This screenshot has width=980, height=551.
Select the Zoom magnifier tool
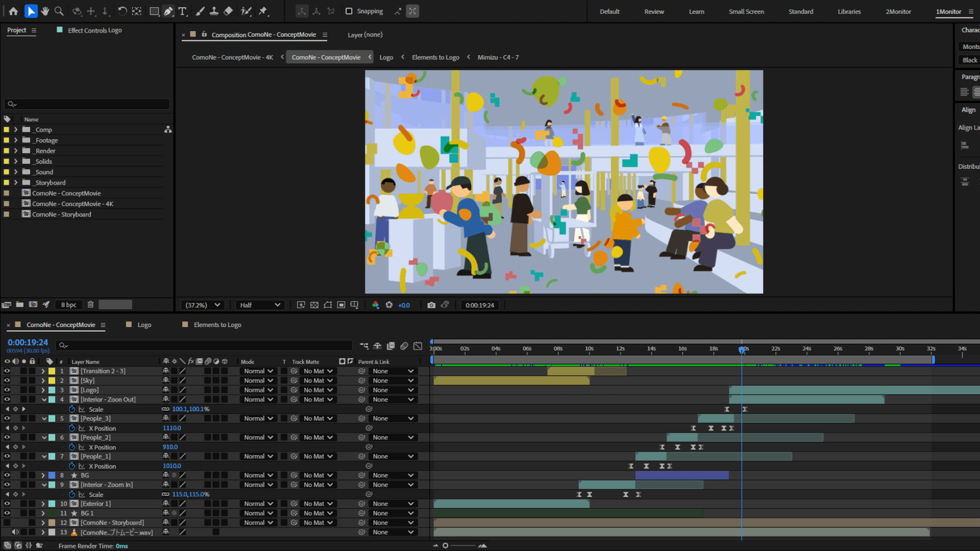pyautogui.click(x=59, y=11)
